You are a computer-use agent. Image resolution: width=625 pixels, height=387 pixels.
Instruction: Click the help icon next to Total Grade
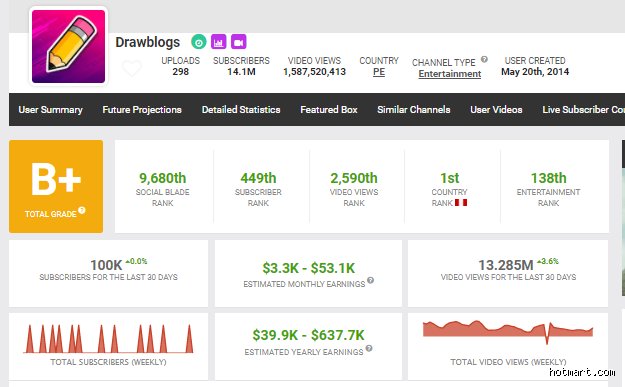click(82, 210)
